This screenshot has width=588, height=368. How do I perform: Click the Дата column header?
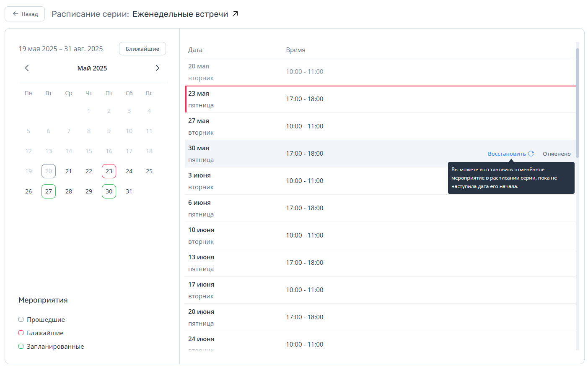[x=195, y=50]
